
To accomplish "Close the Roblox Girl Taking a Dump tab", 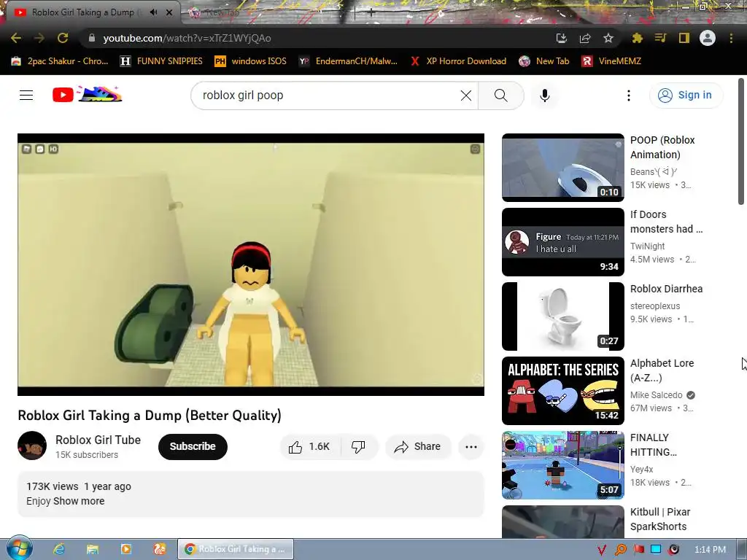I will pyautogui.click(x=169, y=12).
